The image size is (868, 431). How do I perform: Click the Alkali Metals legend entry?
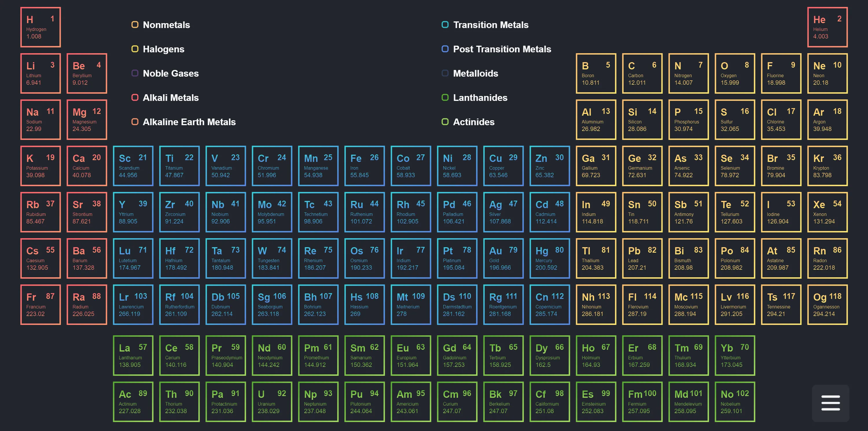[170, 98]
